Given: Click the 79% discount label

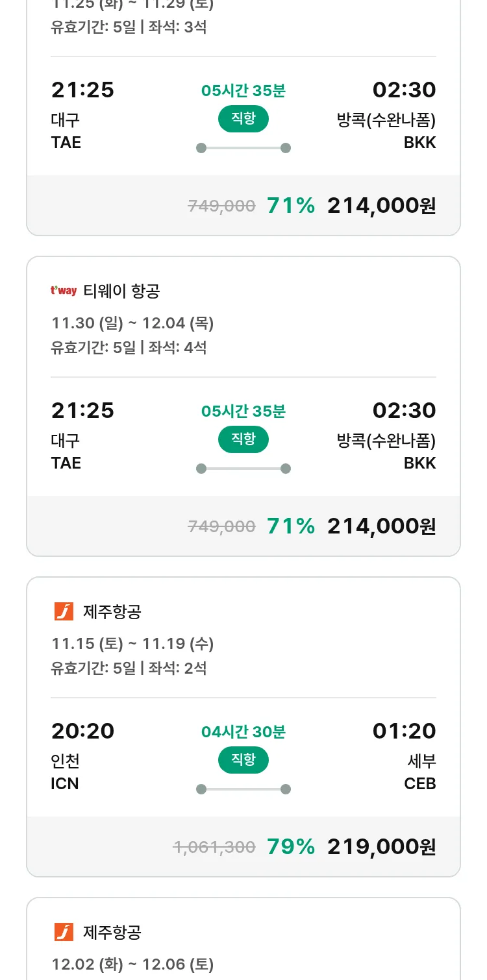Looking at the screenshot, I should pyautogui.click(x=291, y=846).
